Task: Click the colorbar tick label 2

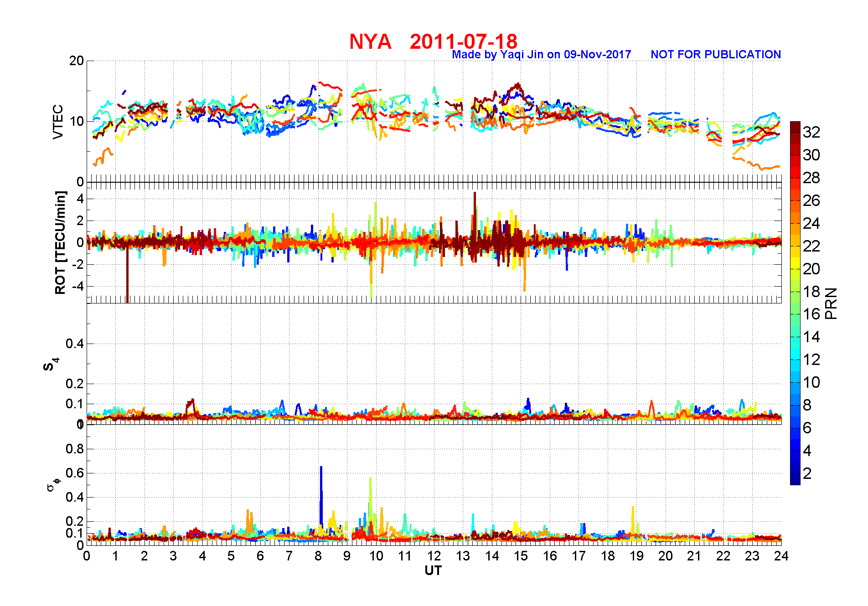Action: coord(807,473)
